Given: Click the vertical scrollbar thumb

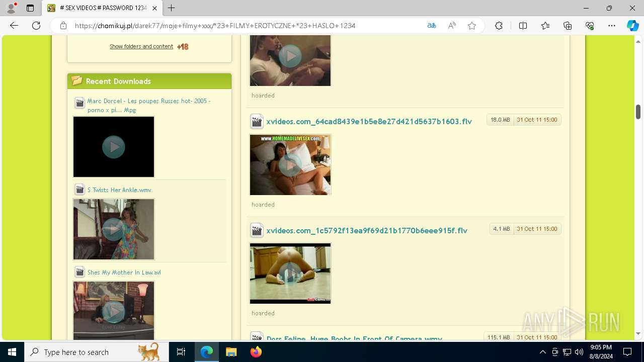Looking at the screenshot, I should 638,112.
